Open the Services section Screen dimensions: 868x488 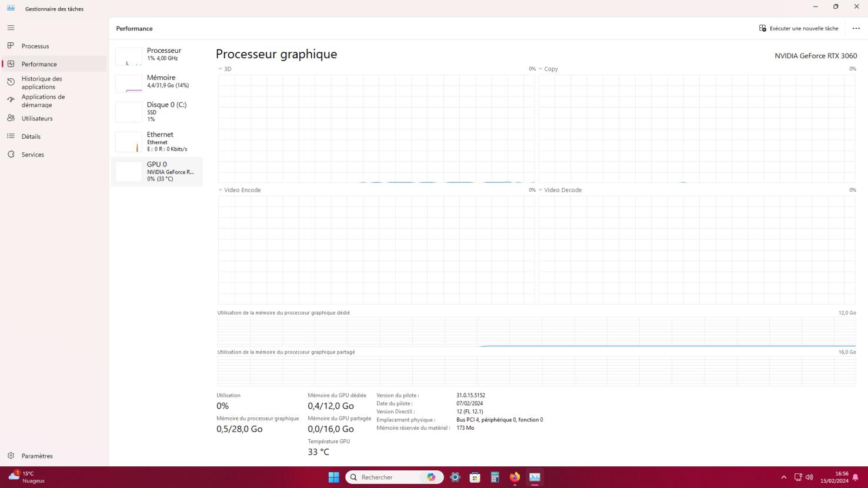click(x=32, y=155)
